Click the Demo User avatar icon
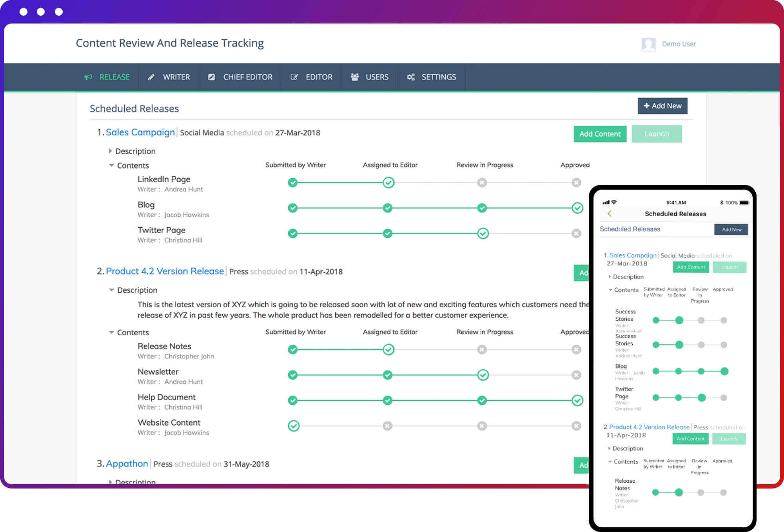 point(648,44)
